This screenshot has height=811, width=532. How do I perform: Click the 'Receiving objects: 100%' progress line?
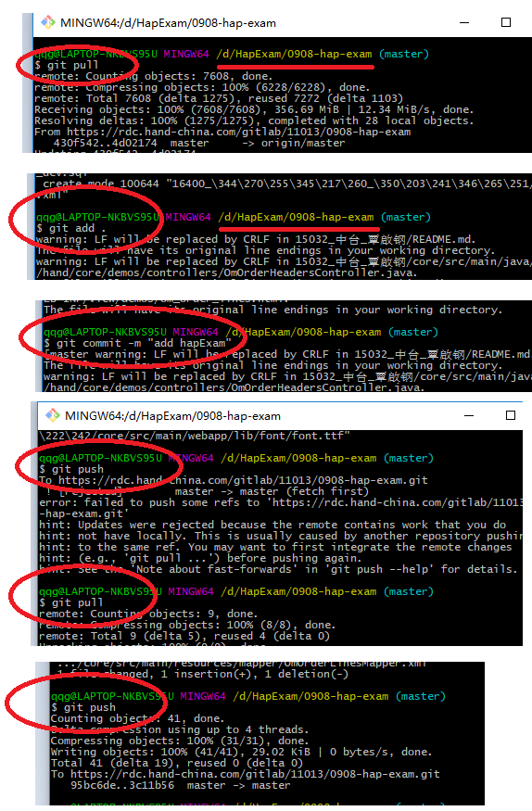tap(254, 109)
